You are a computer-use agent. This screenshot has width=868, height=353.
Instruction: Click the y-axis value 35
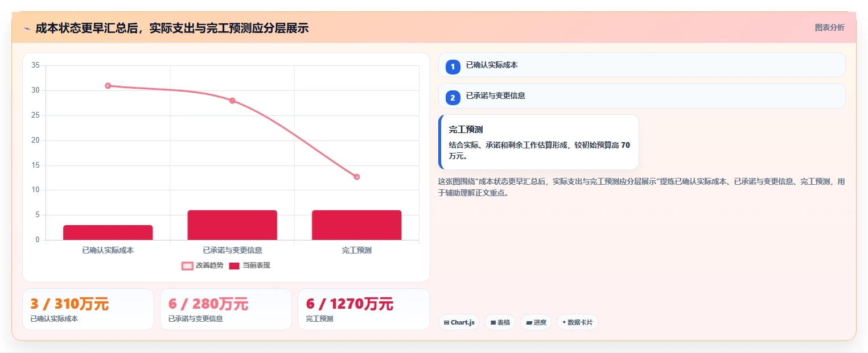(35, 65)
